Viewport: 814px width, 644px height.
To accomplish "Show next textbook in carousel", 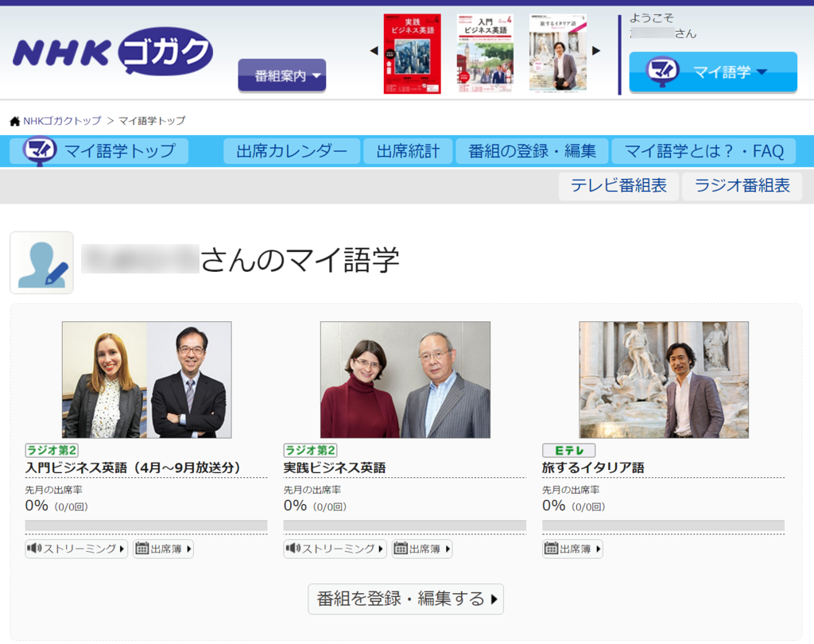I will (596, 51).
